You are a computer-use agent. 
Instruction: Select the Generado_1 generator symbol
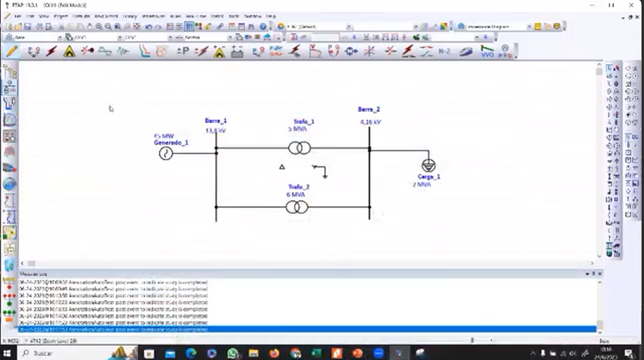tap(166, 153)
